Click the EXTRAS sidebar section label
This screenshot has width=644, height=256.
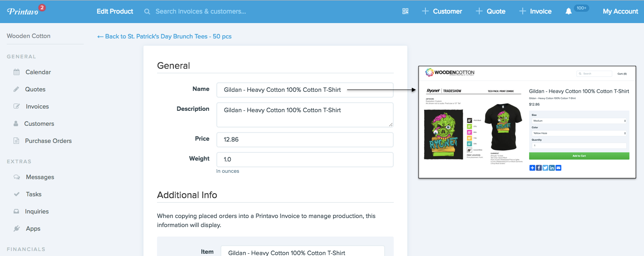19,161
